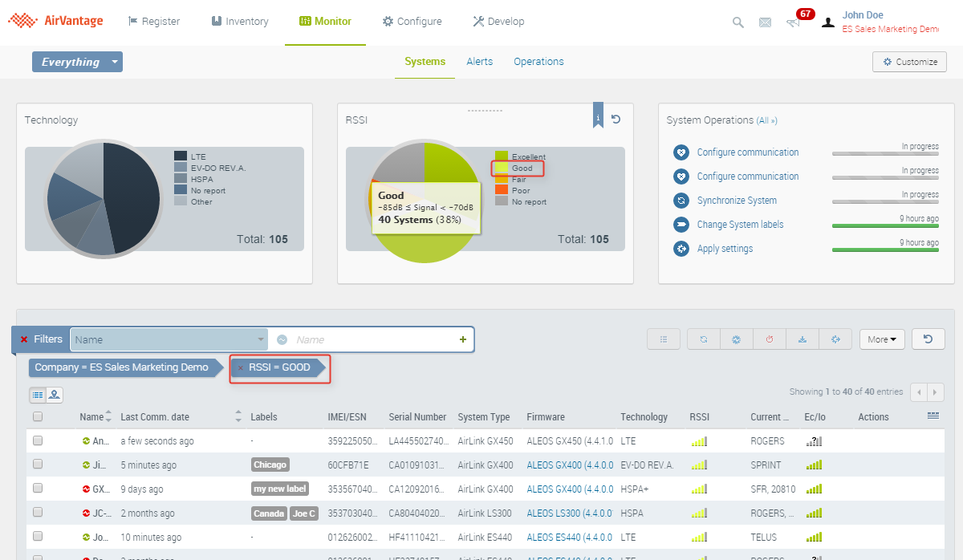
Task: Open the More dropdown menu
Action: pyautogui.click(x=882, y=339)
